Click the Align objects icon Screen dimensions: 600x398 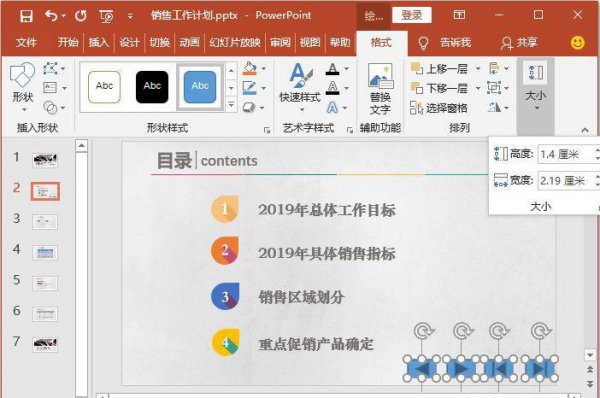pyautogui.click(x=494, y=69)
